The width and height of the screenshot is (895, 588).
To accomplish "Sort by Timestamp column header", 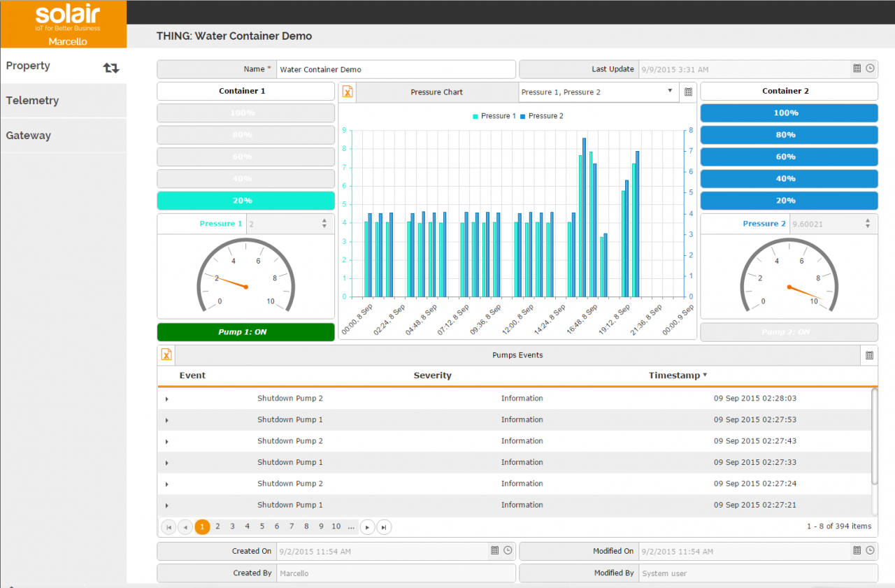I will (x=678, y=375).
